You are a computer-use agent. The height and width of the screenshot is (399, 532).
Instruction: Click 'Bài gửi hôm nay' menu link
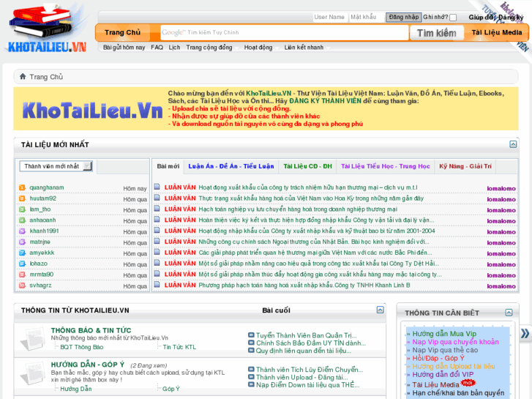(124, 48)
